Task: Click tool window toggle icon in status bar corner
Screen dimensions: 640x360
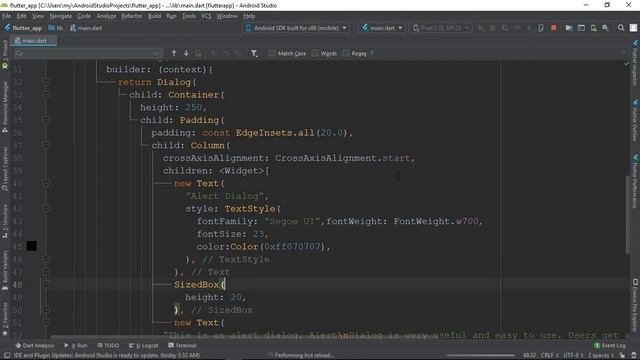Action: point(7,356)
